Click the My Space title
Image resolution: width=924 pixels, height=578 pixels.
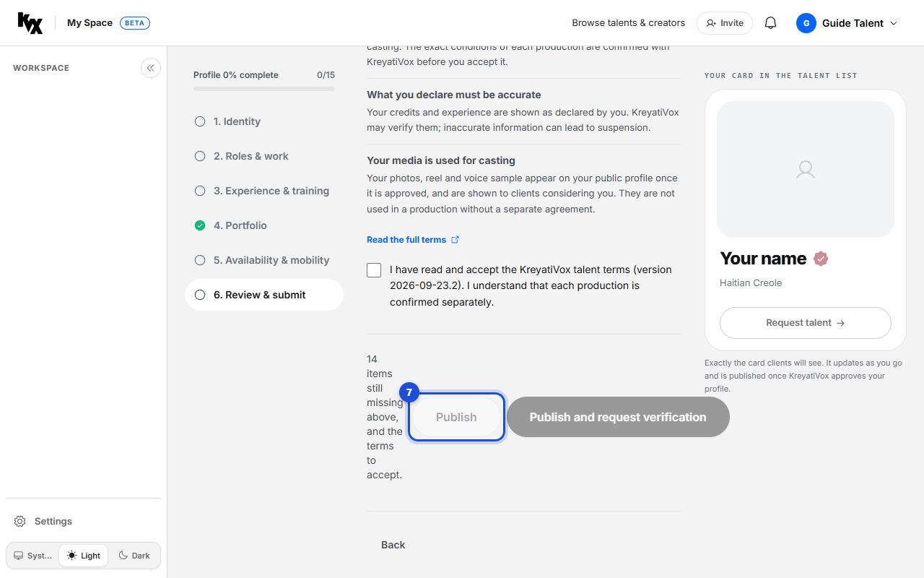pyautogui.click(x=90, y=23)
